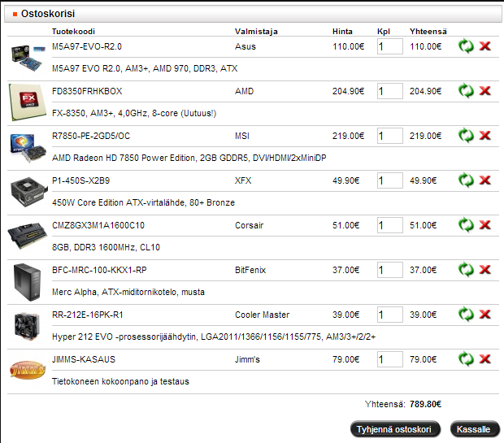Edit quantity field for RR-212E-16PK-R1
Viewport: 504px width, 443px height.
click(390, 315)
